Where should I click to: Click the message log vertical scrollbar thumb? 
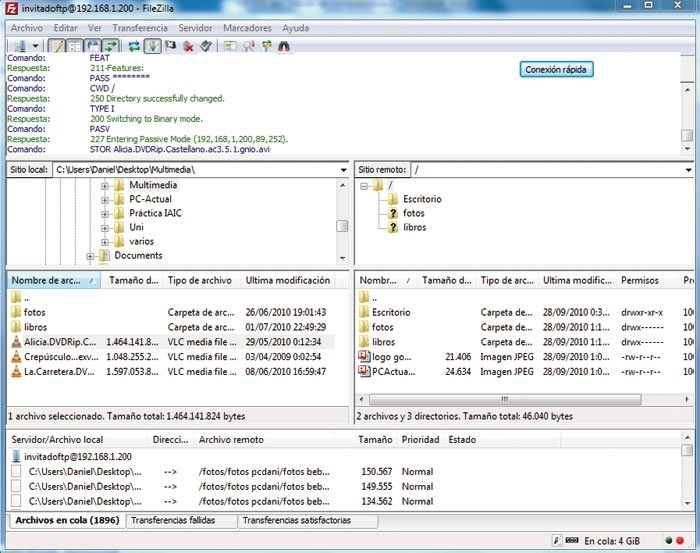click(687, 135)
